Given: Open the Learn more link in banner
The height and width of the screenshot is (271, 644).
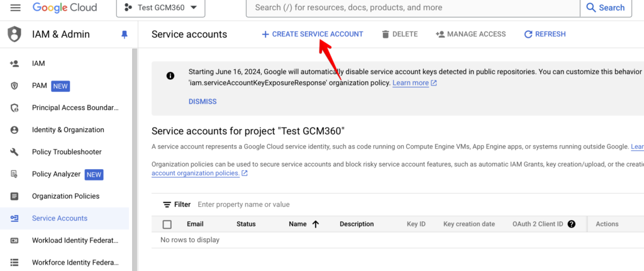Looking at the screenshot, I should pyautogui.click(x=411, y=83).
